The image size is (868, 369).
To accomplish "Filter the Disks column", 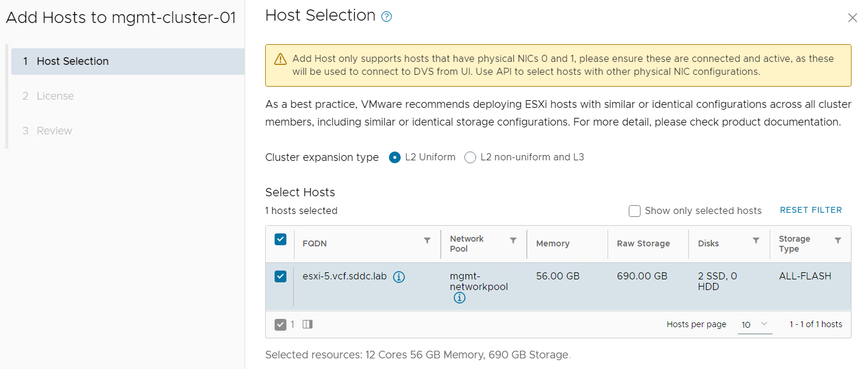I will point(756,240).
